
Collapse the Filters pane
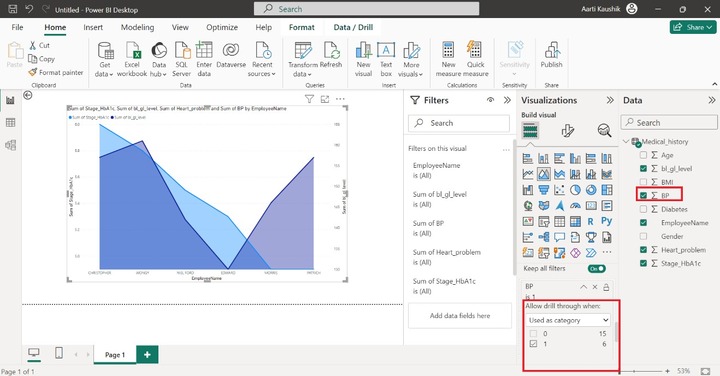(x=507, y=100)
